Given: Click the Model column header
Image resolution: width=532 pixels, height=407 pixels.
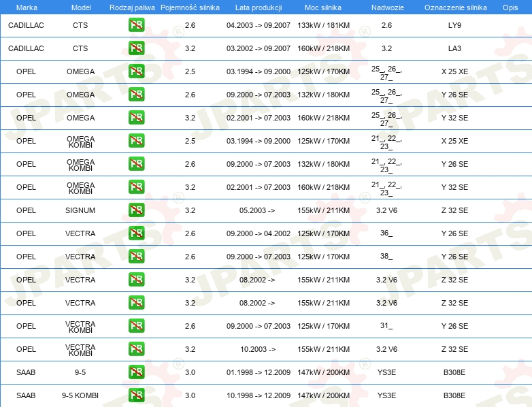Looking at the screenshot, I should point(81,7).
